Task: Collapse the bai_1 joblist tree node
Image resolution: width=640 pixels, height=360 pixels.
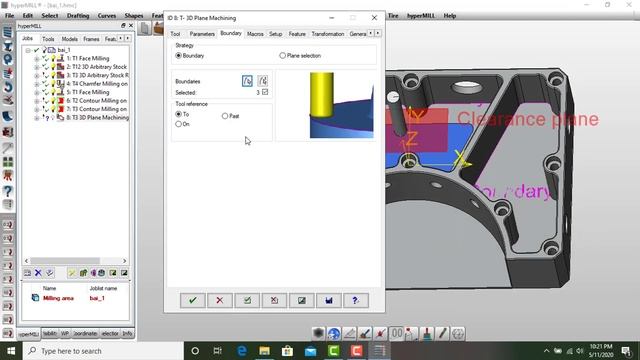Action: point(28,50)
